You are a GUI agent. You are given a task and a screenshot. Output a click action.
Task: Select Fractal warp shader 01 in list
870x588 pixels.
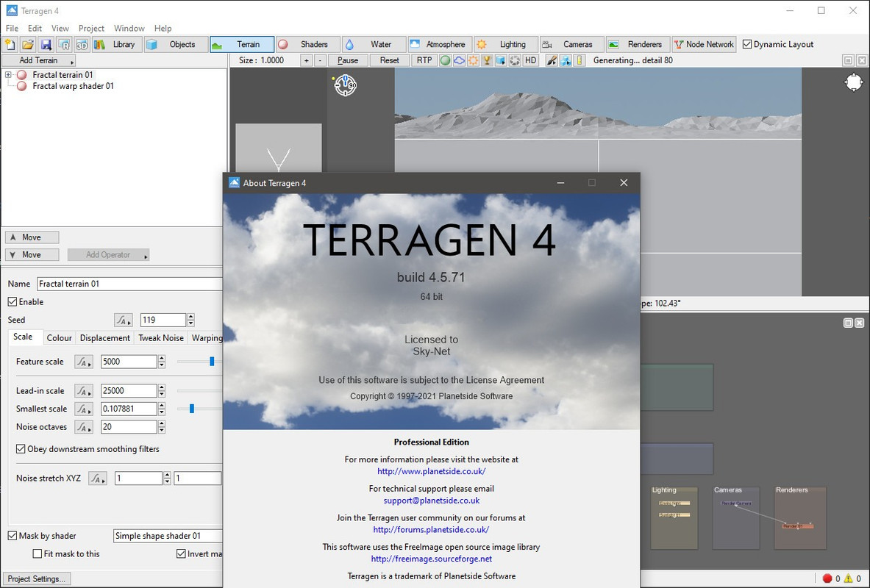coord(73,86)
